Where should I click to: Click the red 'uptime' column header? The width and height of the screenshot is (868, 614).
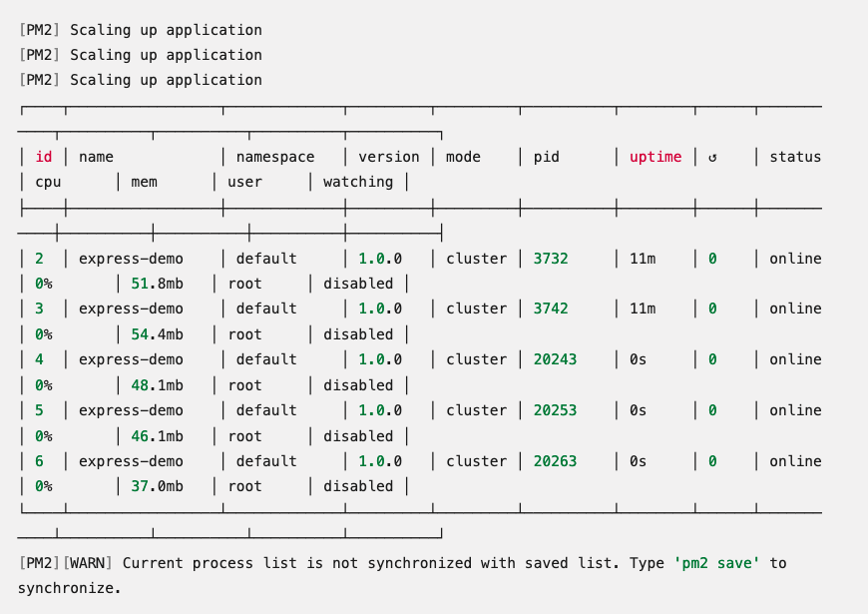click(x=654, y=156)
